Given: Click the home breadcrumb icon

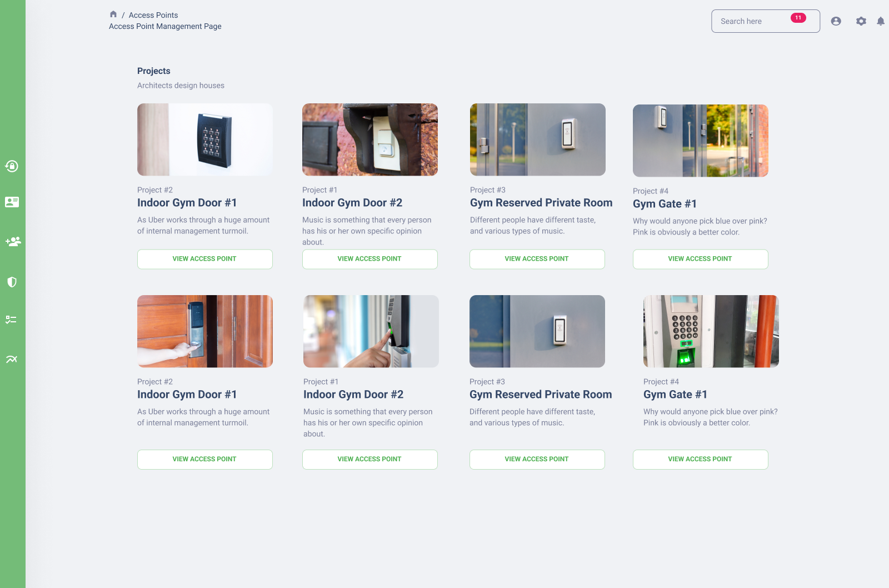Looking at the screenshot, I should [113, 14].
